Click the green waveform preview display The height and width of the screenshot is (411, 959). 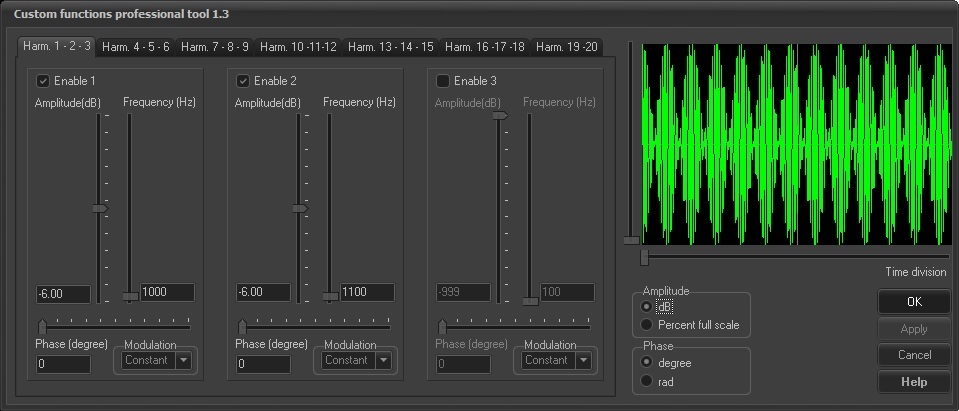[796, 144]
